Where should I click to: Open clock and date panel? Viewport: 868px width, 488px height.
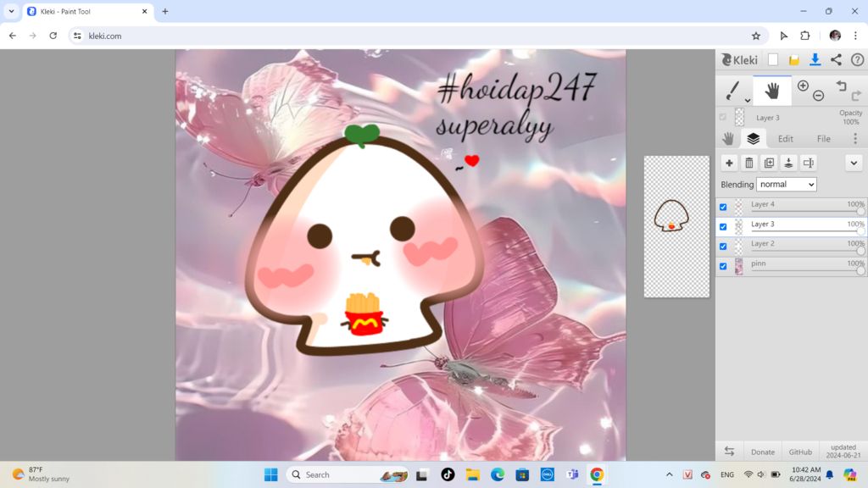[x=806, y=474]
